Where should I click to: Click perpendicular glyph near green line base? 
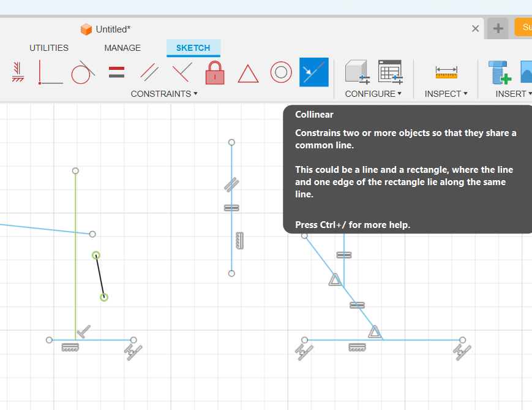(x=83, y=332)
